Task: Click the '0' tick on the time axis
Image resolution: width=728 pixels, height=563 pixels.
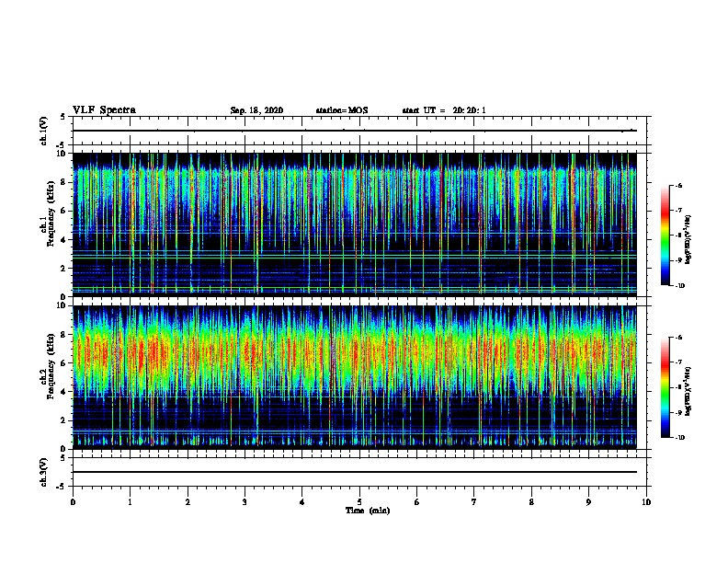Action: pyautogui.click(x=73, y=502)
